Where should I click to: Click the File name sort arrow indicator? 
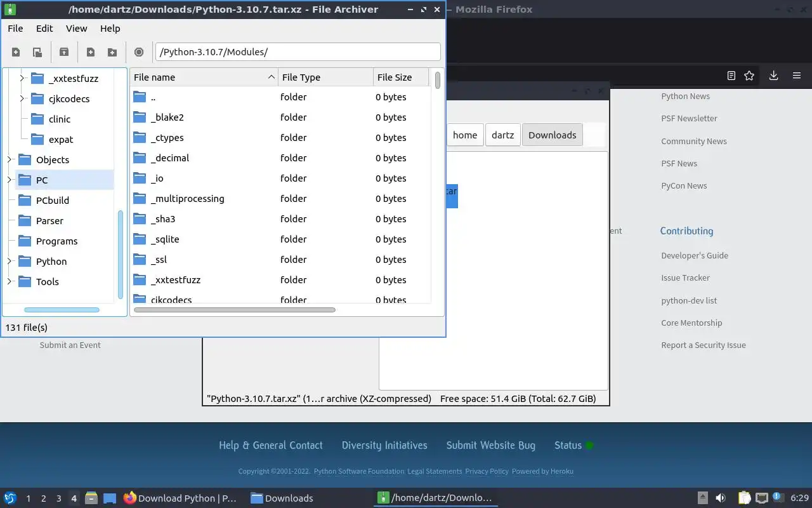point(272,77)
